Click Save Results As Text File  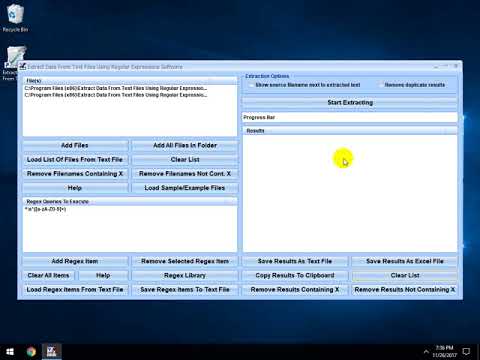[x=295, y=261]
